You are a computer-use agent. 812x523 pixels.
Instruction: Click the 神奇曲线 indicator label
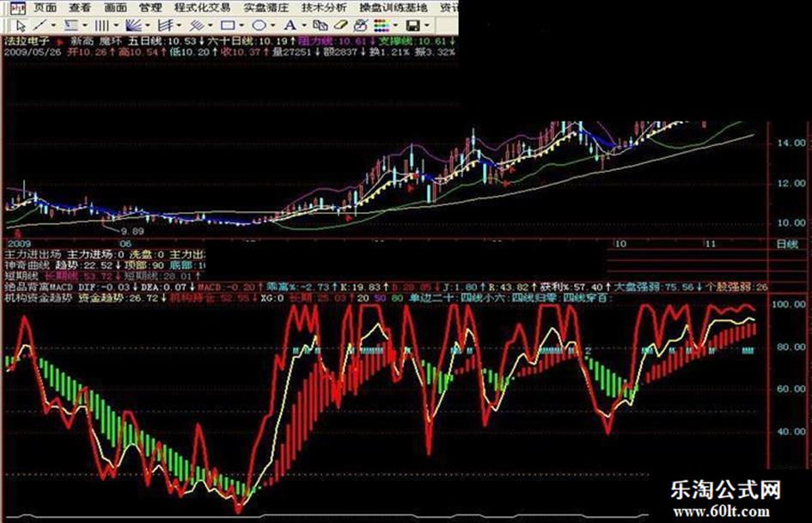pos(27,265)
